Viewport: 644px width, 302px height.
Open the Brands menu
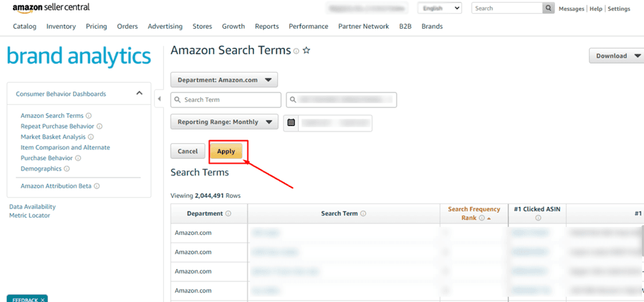(432, 26)
